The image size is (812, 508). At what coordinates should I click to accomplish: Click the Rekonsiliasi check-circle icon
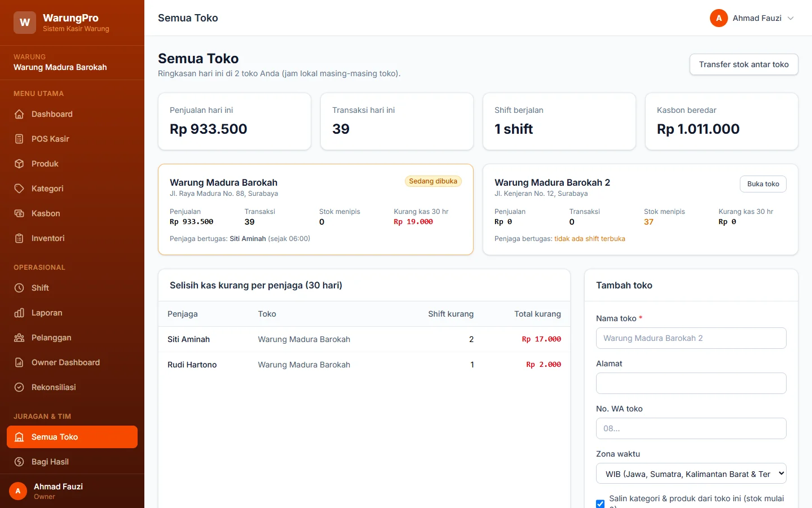point(19,387)
